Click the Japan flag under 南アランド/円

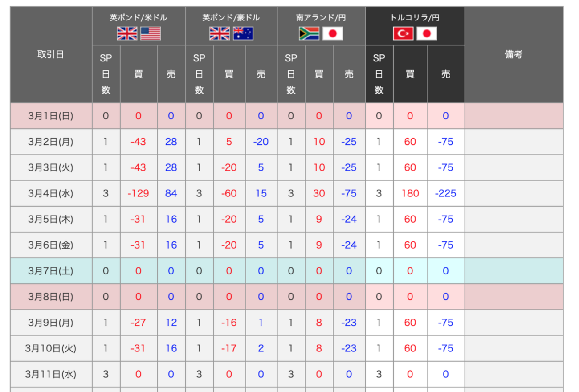[333, 34]
